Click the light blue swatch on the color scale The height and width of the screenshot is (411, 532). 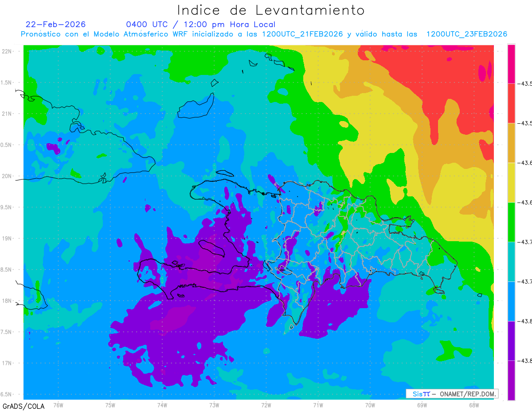[x=511, y=301]
